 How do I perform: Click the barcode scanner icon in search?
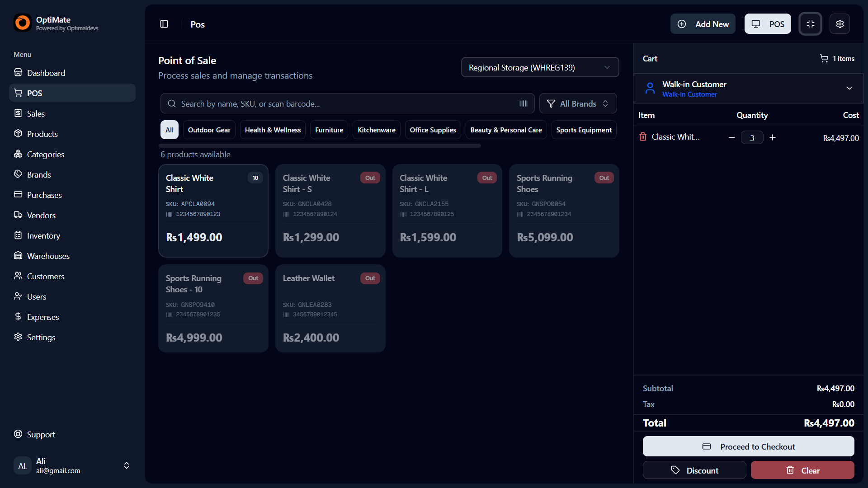(x=523, y=103)
